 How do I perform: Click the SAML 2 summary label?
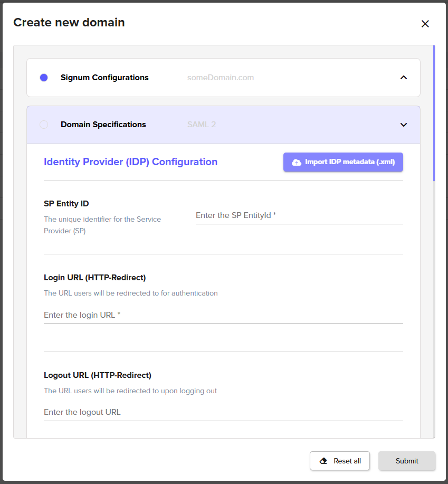pos(202,125)
